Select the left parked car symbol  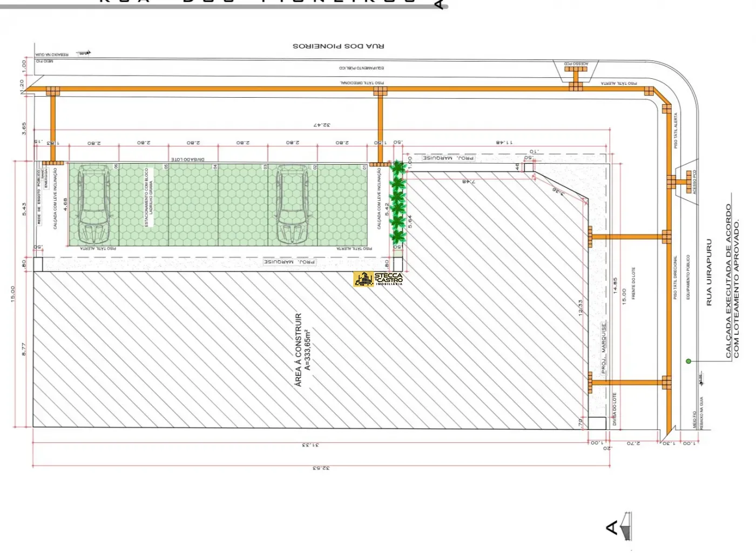(94, 205)
